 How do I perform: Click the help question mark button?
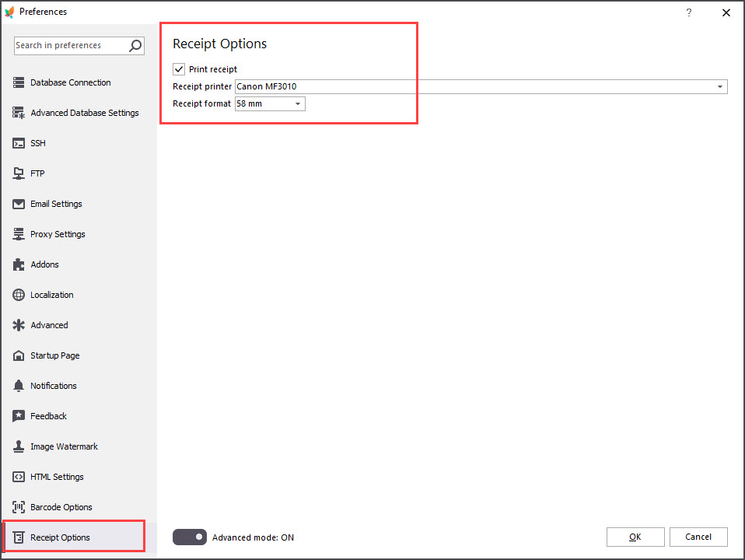(x=688, y=12)
